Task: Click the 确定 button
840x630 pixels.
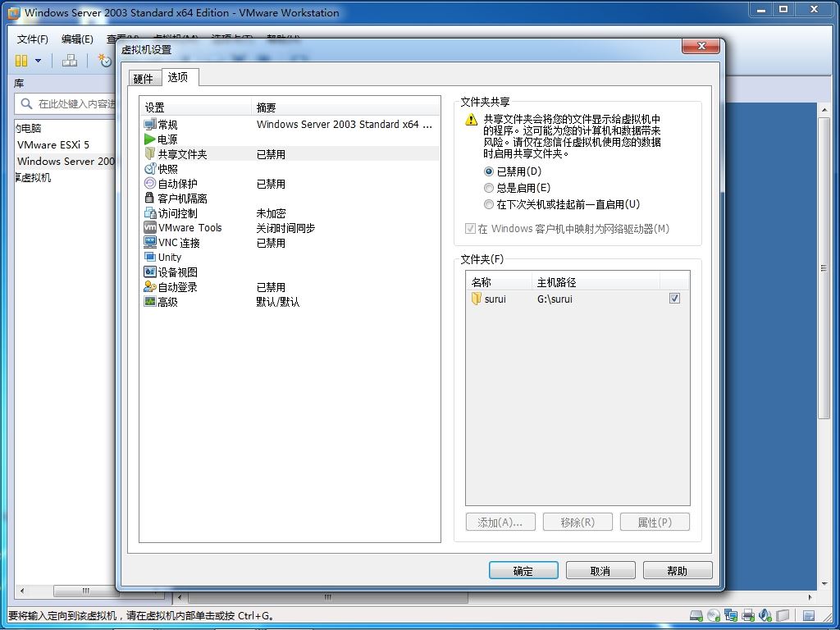Action: coord(523,571)
